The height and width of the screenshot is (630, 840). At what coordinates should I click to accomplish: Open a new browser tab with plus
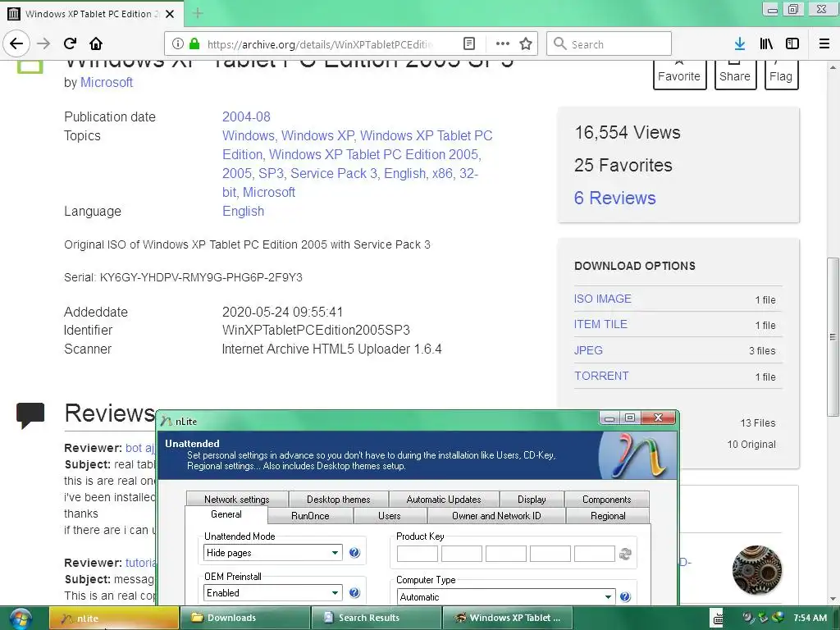[x=198, y=13]
